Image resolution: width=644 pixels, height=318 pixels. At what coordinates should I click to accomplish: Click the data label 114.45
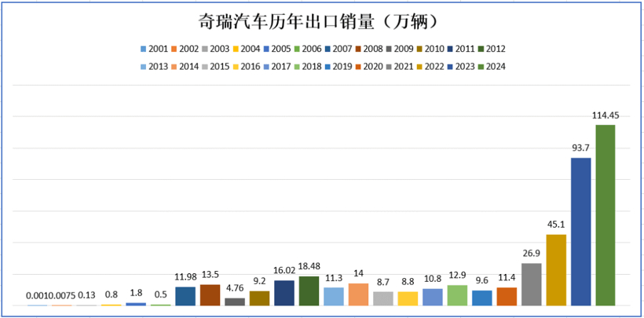coord(606,116)
